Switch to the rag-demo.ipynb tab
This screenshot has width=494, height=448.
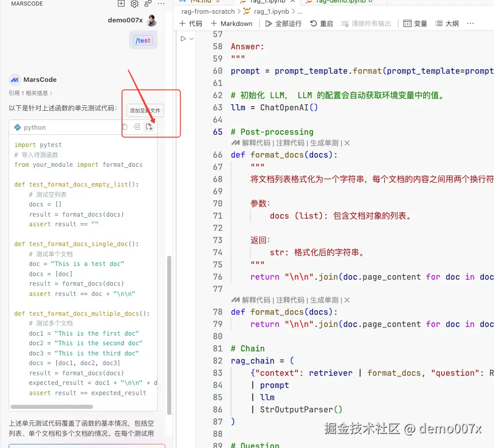click(340, 1)
